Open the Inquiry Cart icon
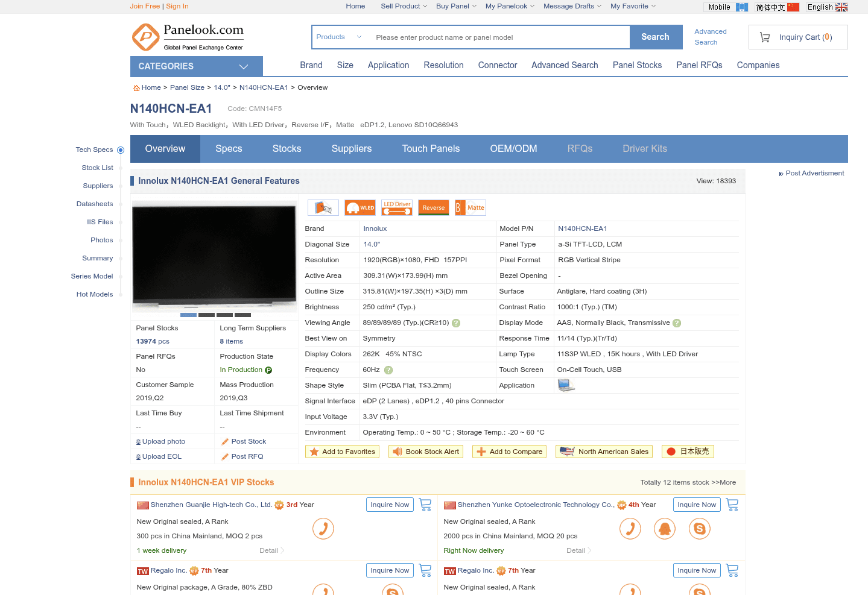This screenshot has width=868, height=595. click(765, 37)
